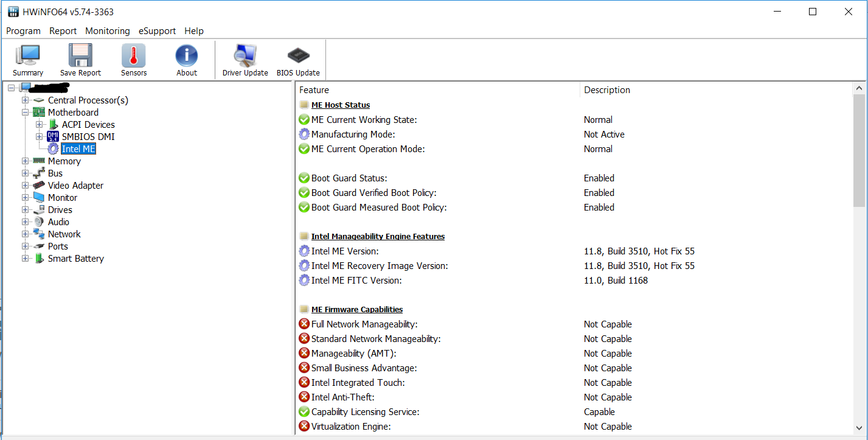Click the BIOS Update chip icon

tap(298, 60)
